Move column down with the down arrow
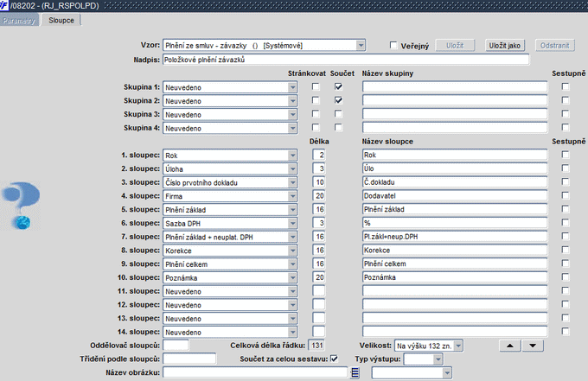 pyautogui.click(x=533, y=346)
